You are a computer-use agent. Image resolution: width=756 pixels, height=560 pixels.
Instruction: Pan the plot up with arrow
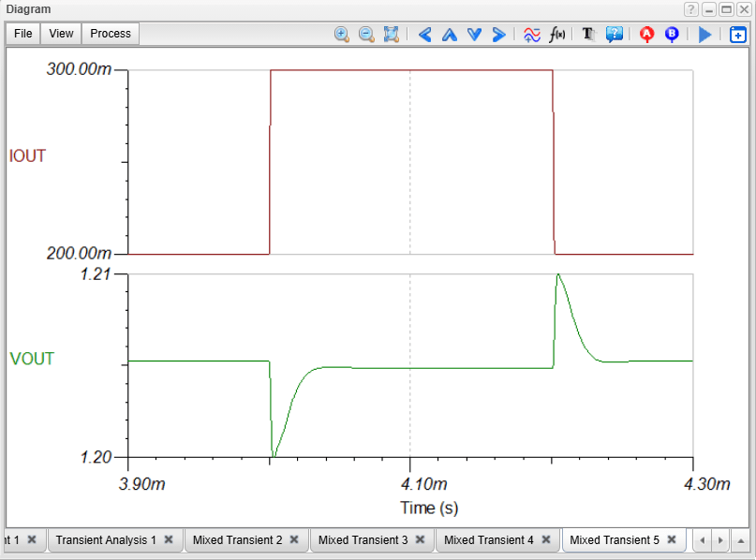[x=449, y=34]
